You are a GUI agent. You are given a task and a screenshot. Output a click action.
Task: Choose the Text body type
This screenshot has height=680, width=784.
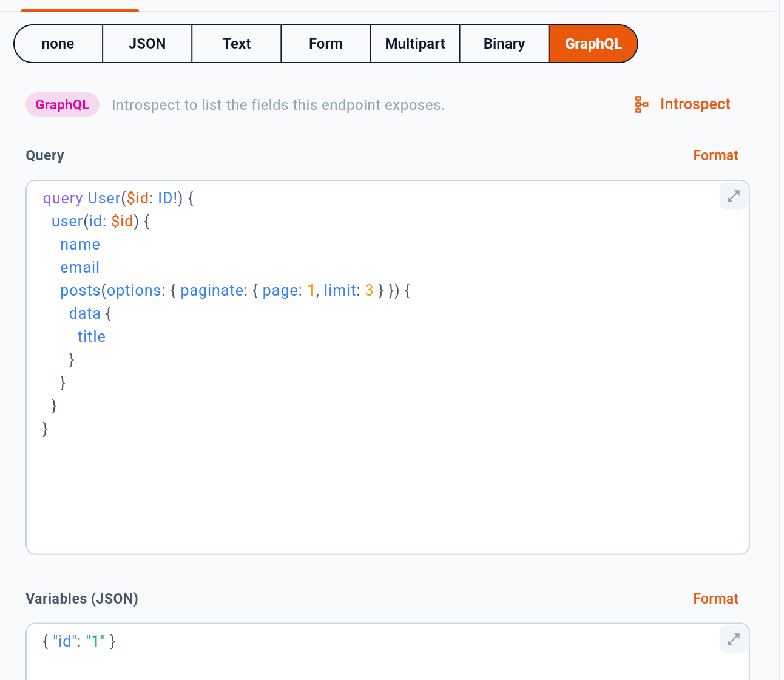click(x=237, y=44)
